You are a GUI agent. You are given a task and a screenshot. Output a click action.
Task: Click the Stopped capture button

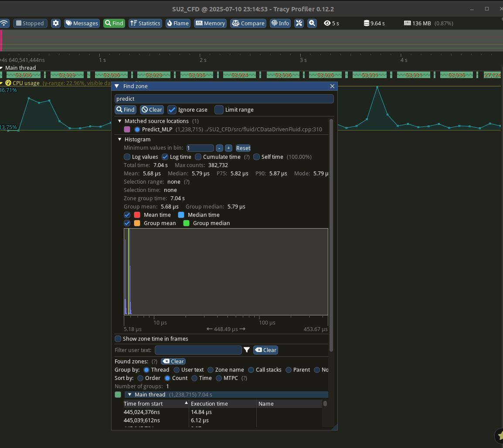(x=30, y=23)
